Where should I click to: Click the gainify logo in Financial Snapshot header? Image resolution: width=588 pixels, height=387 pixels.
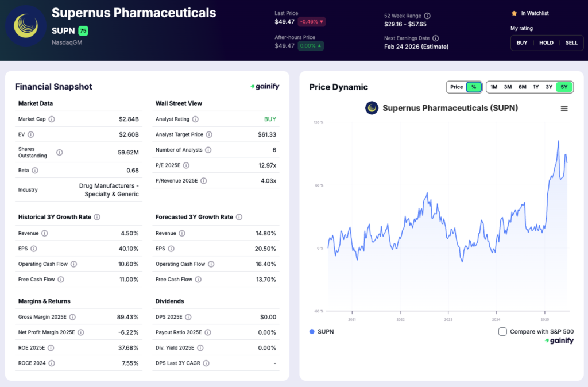(264, 86)
